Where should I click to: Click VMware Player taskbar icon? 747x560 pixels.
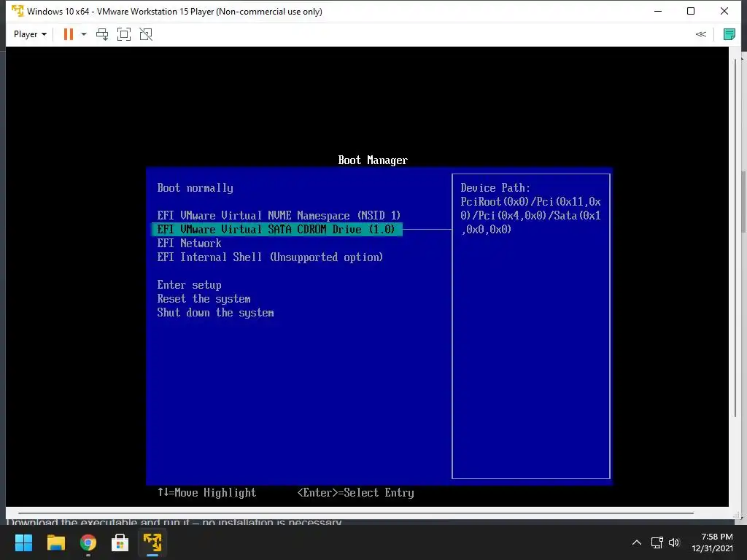(x=152, y=542)
